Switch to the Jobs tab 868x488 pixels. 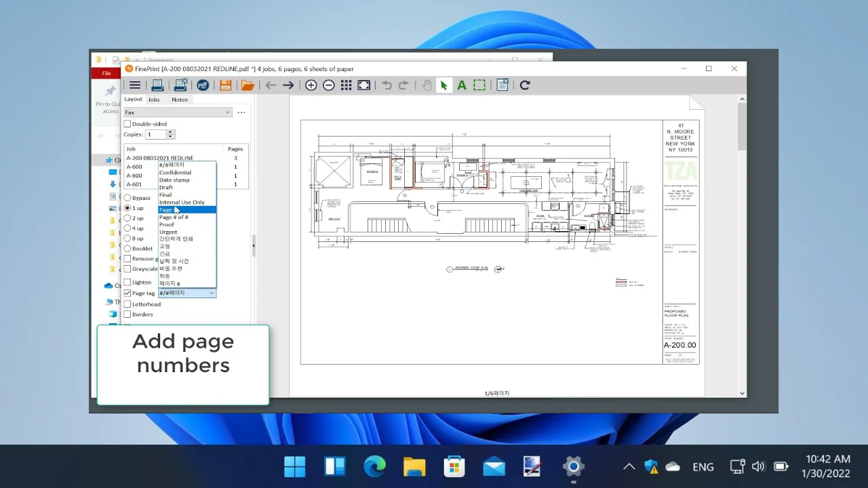154,100
